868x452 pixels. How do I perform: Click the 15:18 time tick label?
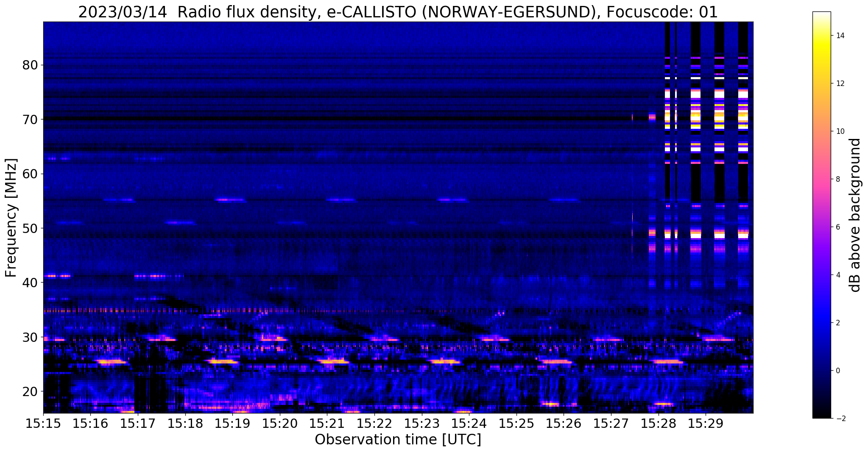click(185, 424)
